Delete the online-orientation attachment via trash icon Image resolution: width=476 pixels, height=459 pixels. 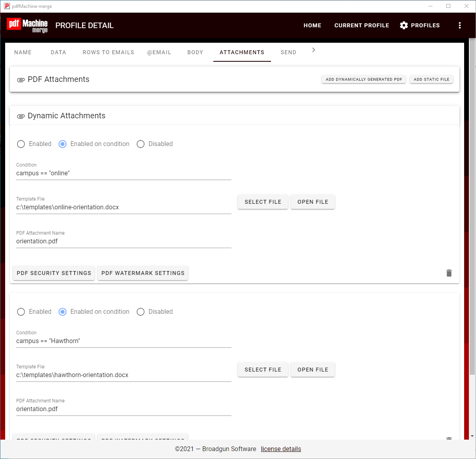tap(449, 273)
